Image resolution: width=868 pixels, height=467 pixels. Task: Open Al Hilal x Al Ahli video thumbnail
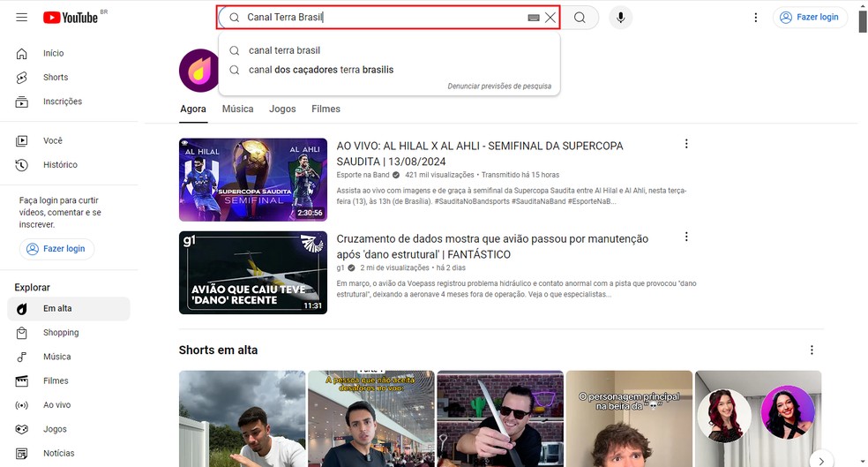coord(253,180)
